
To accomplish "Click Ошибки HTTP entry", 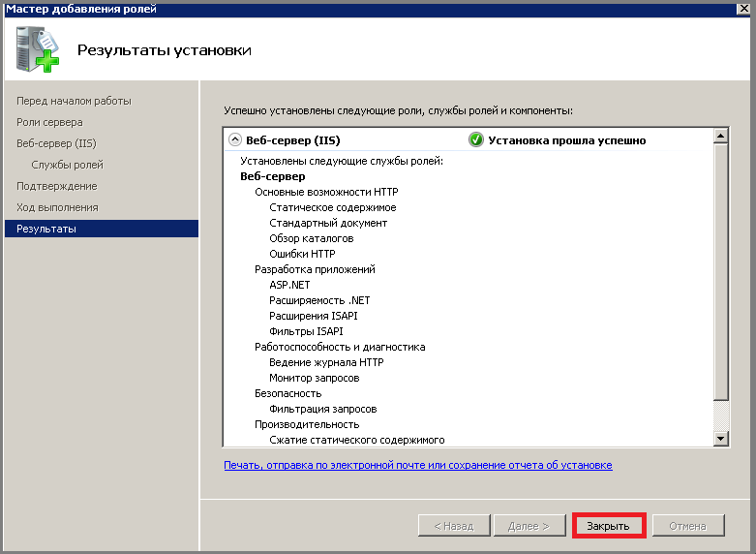I will point(302,254).
